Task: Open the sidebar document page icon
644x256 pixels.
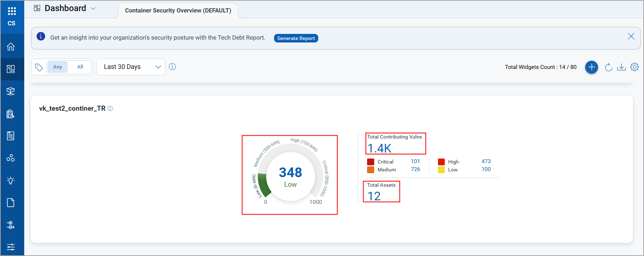Action: point(11,203)
